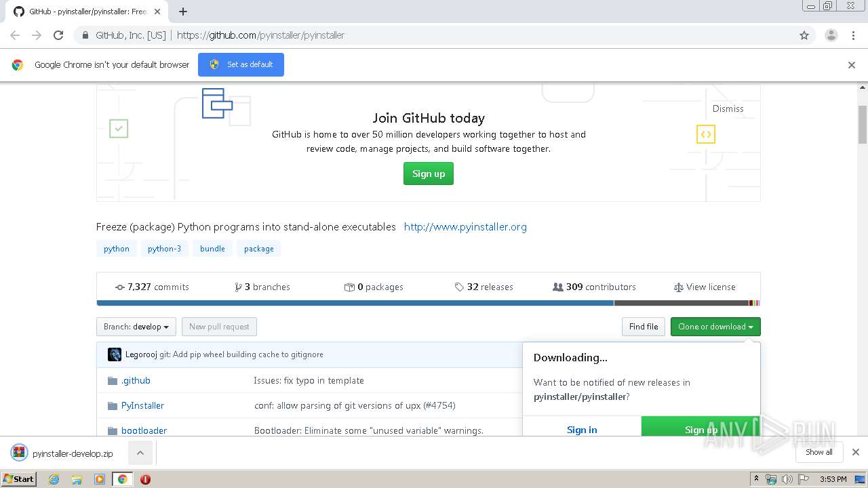868x488 pixels.
Task: Open the Action Center flag icon
Action: click(x=802, y=479)
